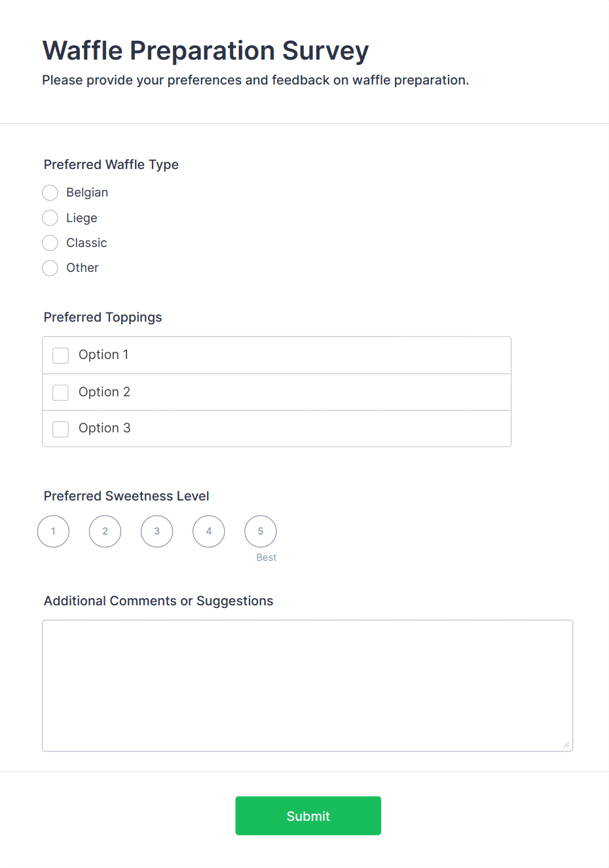Click the Classic label text
Image resolution: width=609 pixels, height=868 pixels.
[86, 243]
